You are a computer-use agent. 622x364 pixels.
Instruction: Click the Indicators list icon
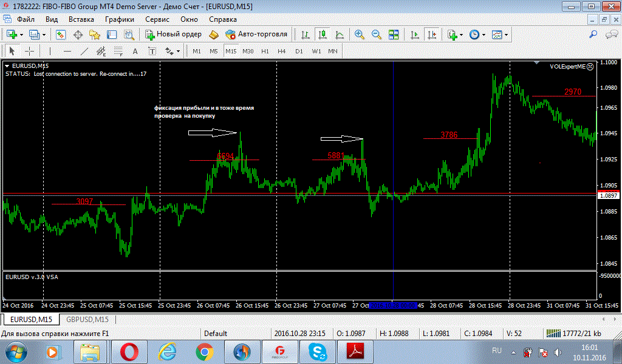[452, 35]
